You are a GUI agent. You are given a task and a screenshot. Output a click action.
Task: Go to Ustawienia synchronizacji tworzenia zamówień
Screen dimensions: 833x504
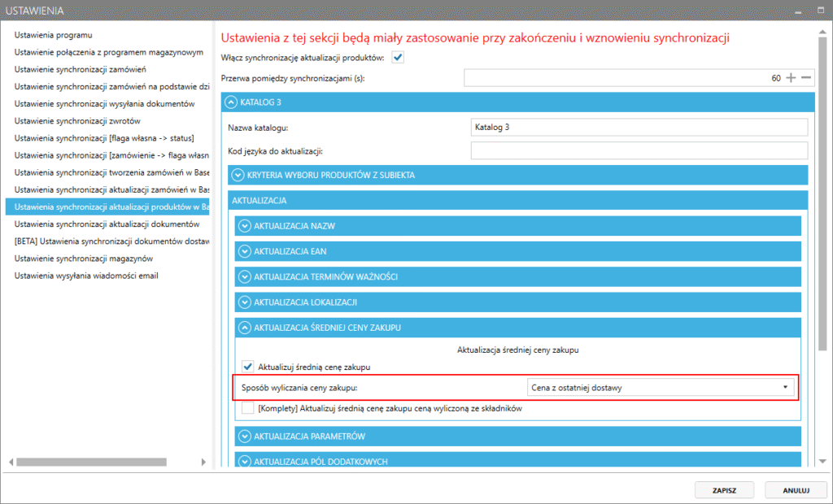tap(111, 172)
